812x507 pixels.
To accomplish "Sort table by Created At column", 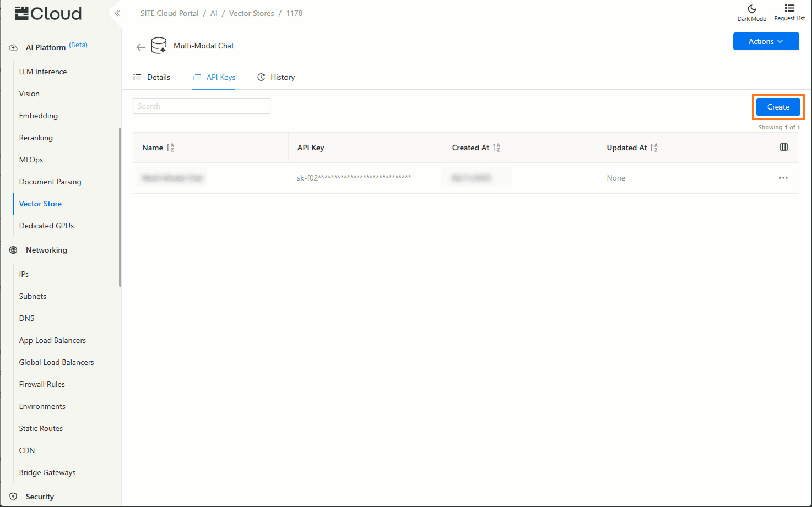I will pyautogui.click(x=496, y=148).
